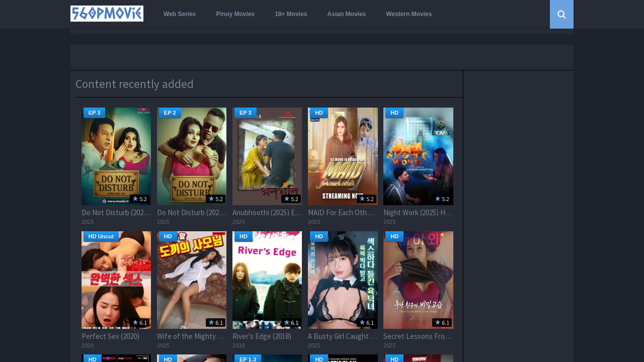Click the 6.1 star rating on Secret Lessons
The height and width of the screenshot is (362, 644).
coord(442,323)
